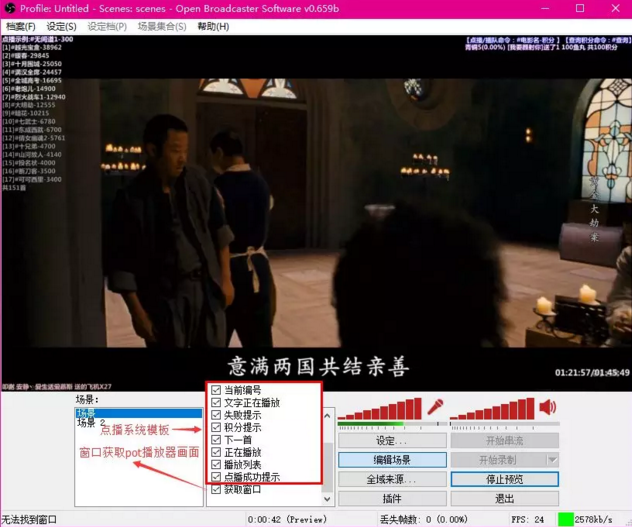Open the 帮助(H) menu
The height and width of the screenshot is (527, 632).
click(213, 27)
